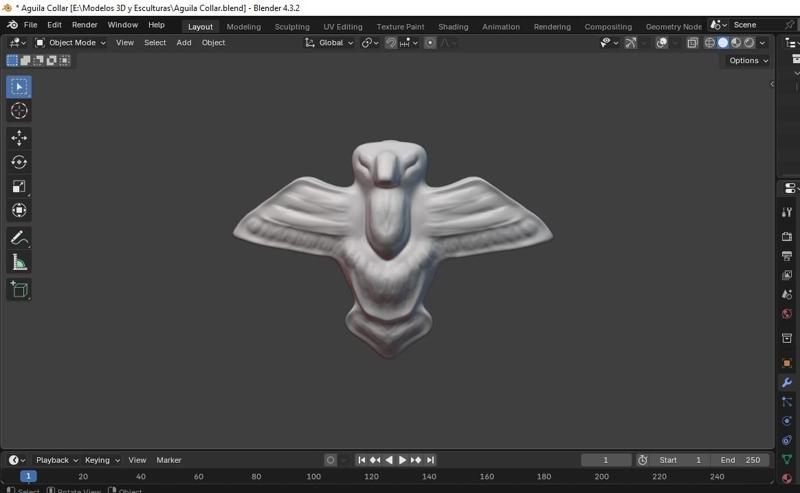Toggle X-ray view mode
This screenshot has width=800, height=493.
click(692, 43)
